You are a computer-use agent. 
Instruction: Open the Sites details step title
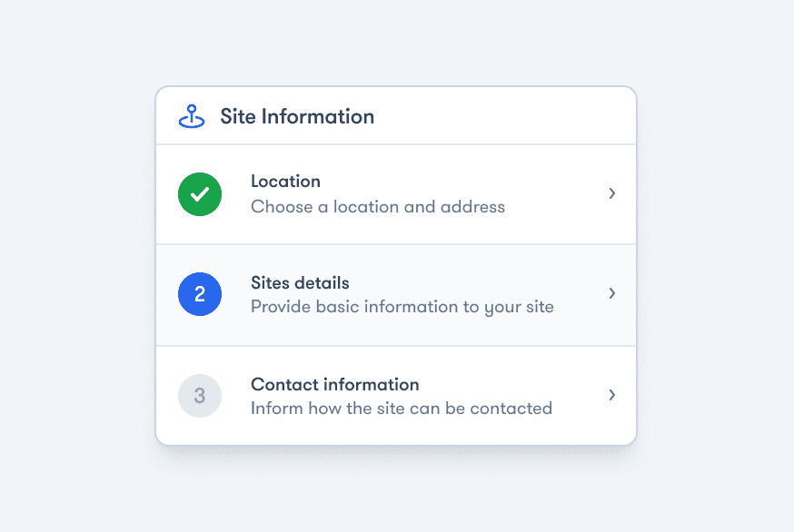point(300,283)
